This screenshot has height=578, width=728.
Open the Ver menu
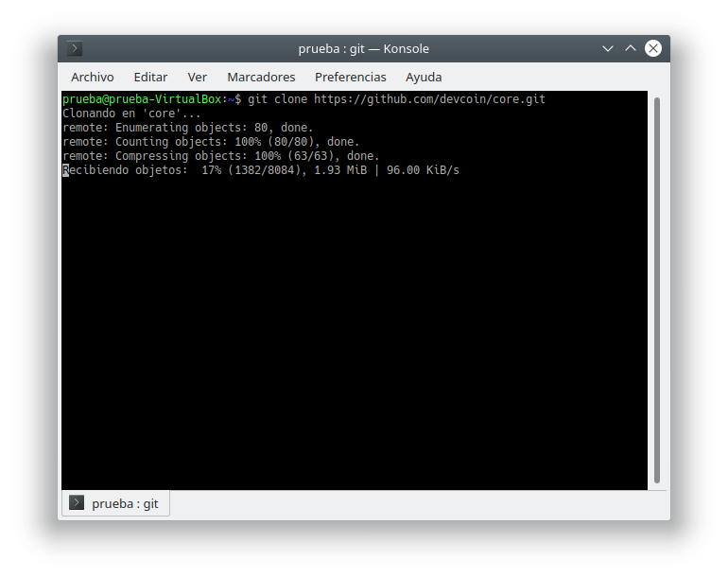(198, 78)
